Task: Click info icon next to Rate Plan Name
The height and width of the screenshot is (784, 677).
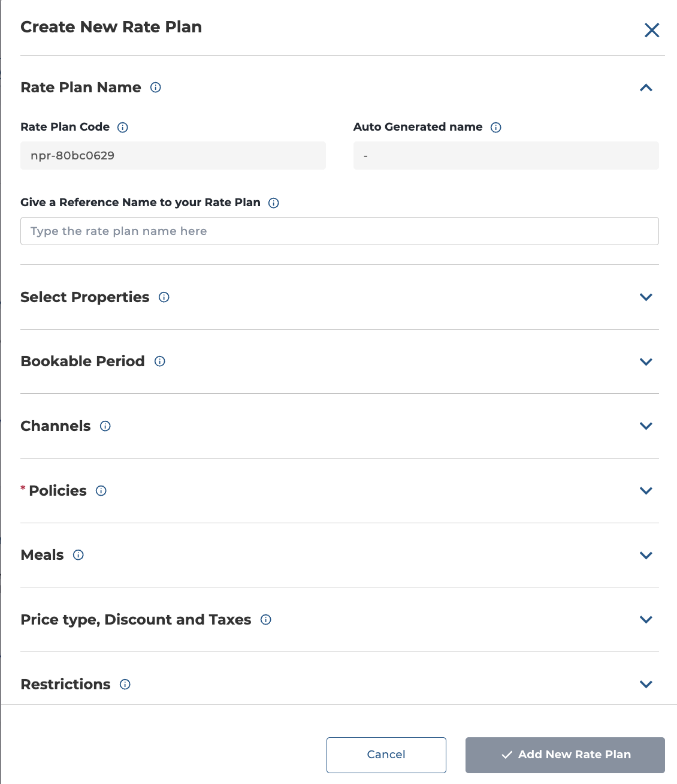Action: 156,88
